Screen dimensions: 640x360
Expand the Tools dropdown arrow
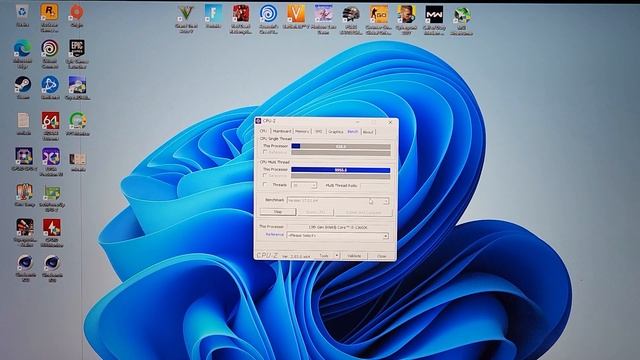click(x=337, y=256)
